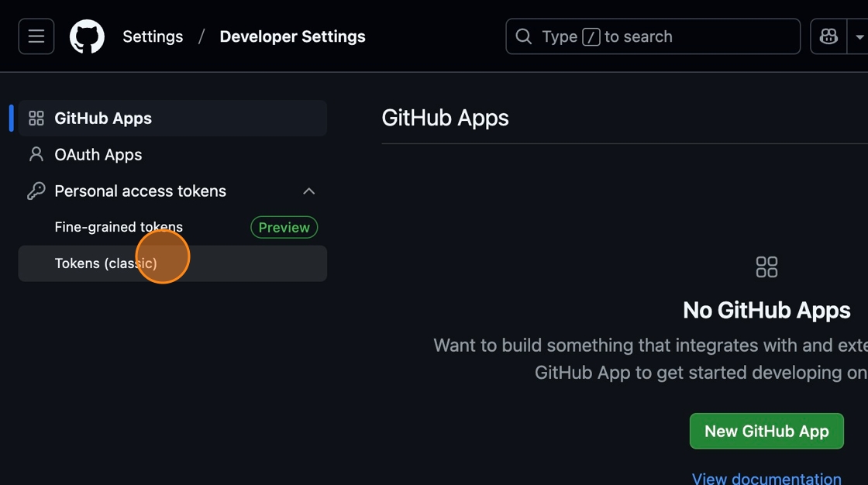This screenshot has width=868, height=485.
Task: Click the Personal access tokens label
Action: (140, 191)
